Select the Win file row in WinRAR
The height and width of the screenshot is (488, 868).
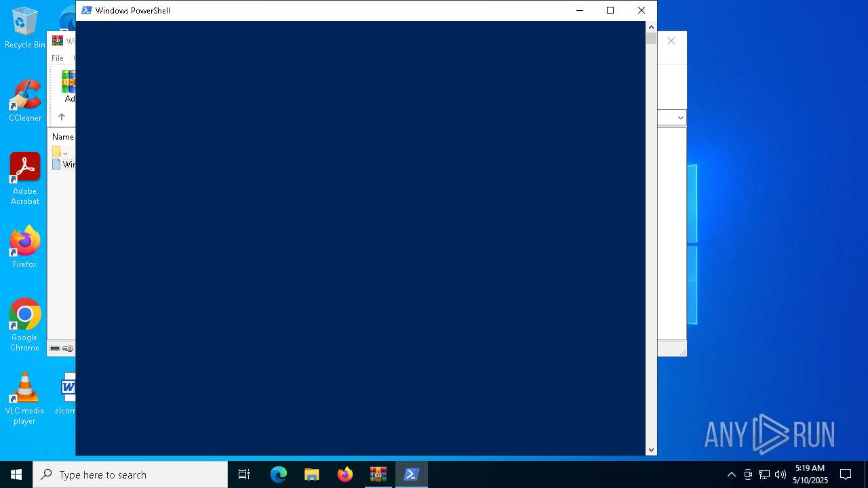click(63, 165)
